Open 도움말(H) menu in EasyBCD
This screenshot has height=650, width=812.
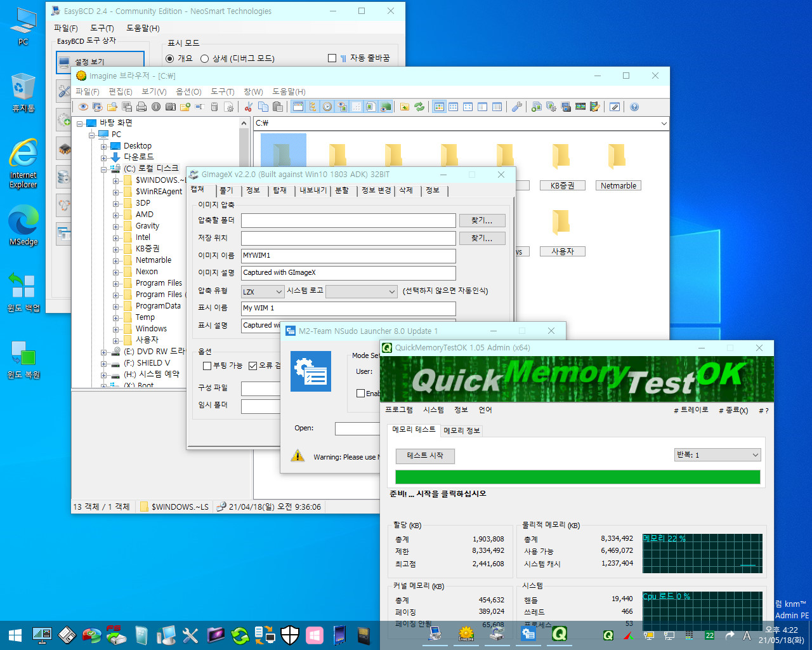(143, 28)
